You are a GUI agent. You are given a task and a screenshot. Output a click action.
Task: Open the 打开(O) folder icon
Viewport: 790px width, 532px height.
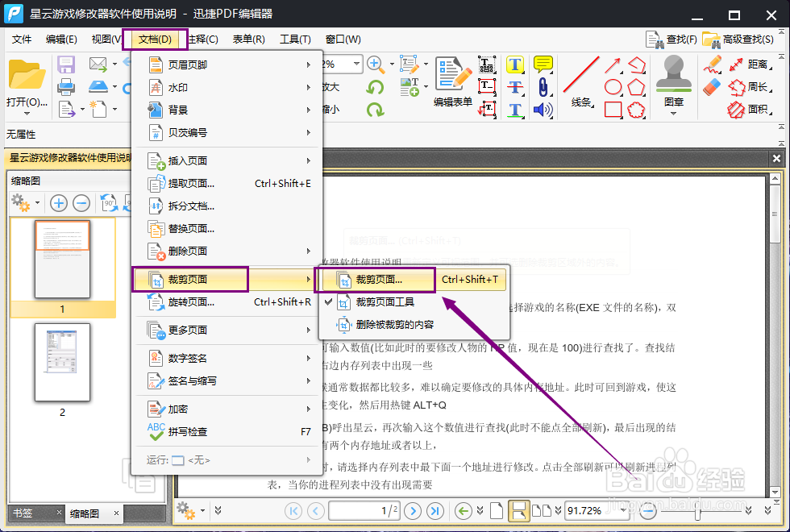point(27,74)
